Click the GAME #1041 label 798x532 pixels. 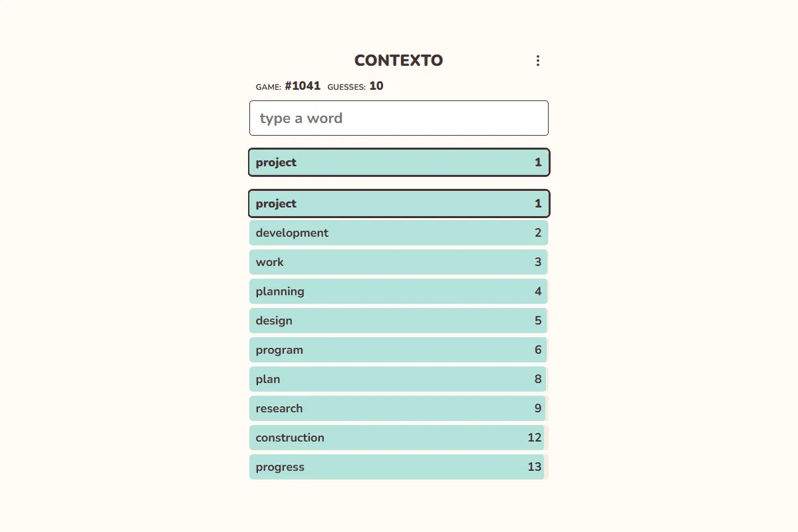click(287, 86)
